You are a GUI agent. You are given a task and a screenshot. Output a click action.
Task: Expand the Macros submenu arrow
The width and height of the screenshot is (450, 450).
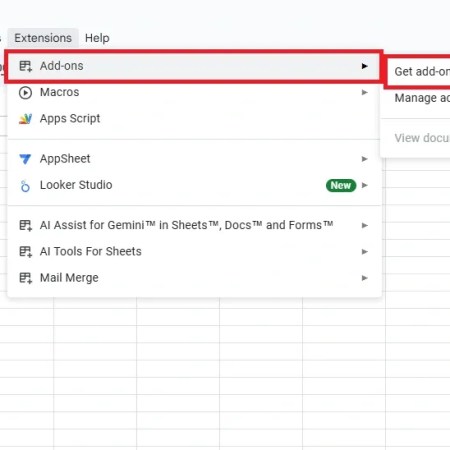point(365,92)
